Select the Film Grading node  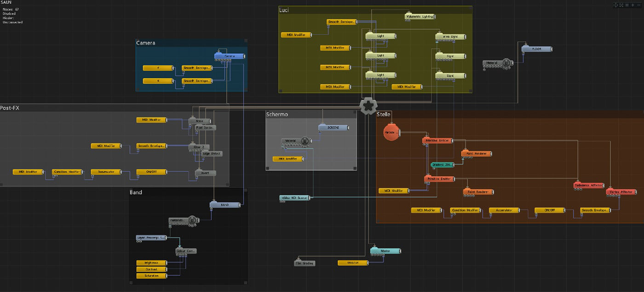304,263
